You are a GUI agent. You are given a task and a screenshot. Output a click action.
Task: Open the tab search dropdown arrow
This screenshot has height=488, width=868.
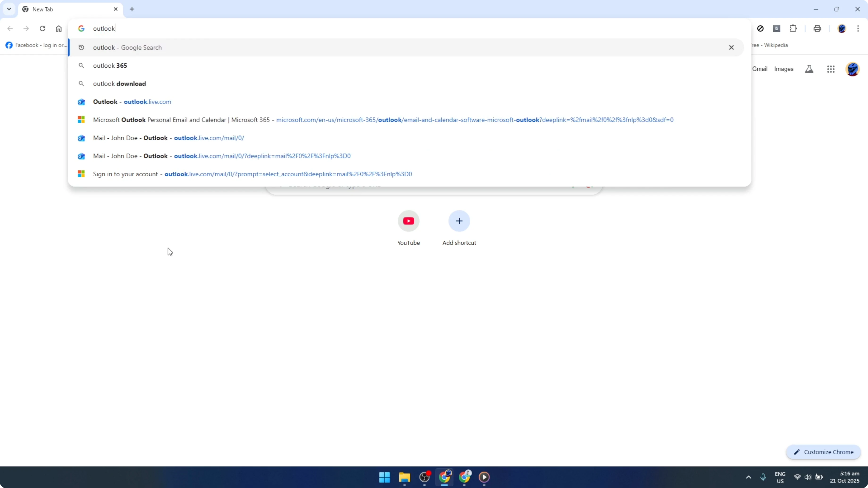click(x=9, y=9)
